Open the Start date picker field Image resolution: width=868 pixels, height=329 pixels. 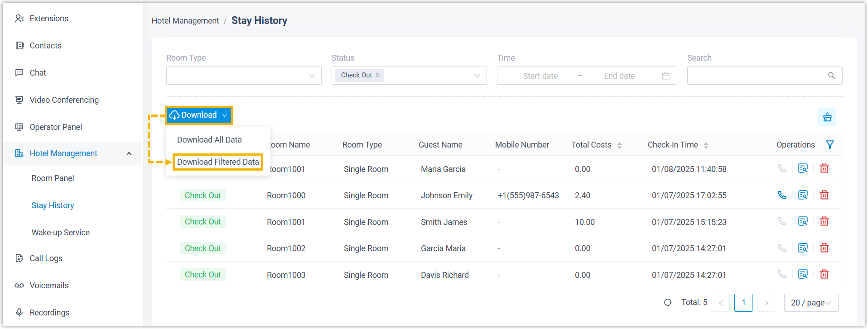coord(540,76)
